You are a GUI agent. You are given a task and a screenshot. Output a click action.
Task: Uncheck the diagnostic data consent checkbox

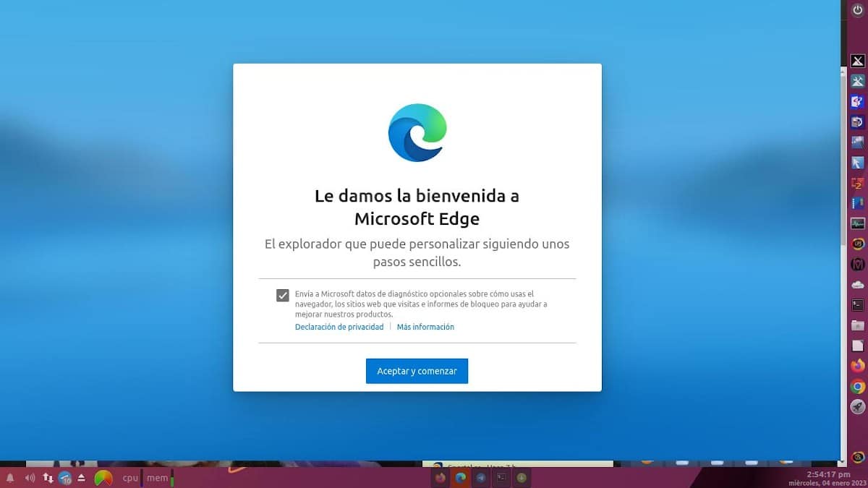click(x=281, y=294)
